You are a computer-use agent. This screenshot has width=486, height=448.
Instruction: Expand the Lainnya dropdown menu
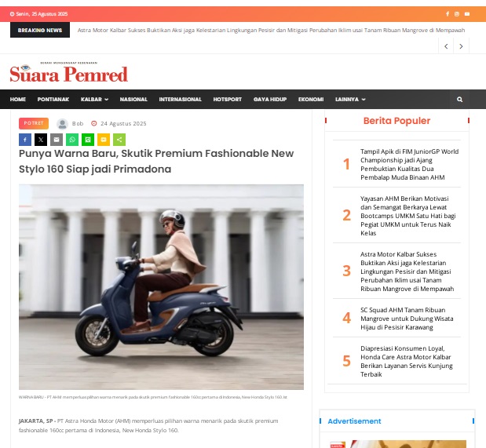[x=350, y=100]
